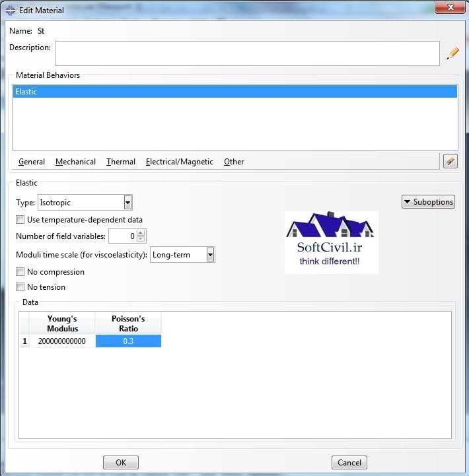Increase number of field variables
Screen dimensions: 469x476
click(x=141, y=233)
